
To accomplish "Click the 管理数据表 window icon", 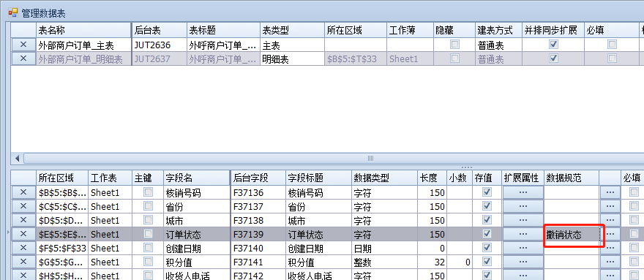I will [x=12, y=12].
